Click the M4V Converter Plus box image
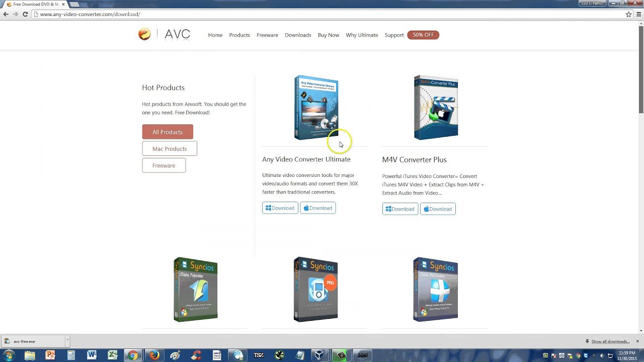644x362 pixels. coord(436,108)
